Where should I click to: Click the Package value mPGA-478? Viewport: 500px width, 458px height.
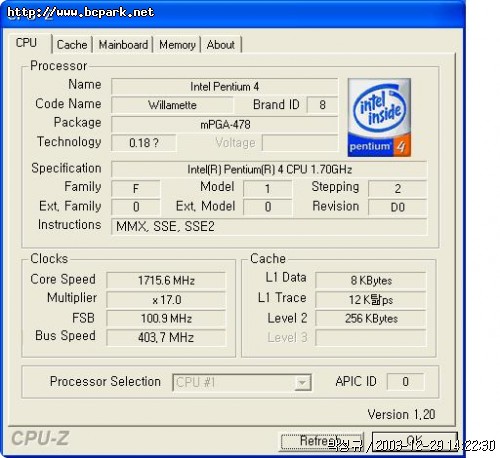224,124
